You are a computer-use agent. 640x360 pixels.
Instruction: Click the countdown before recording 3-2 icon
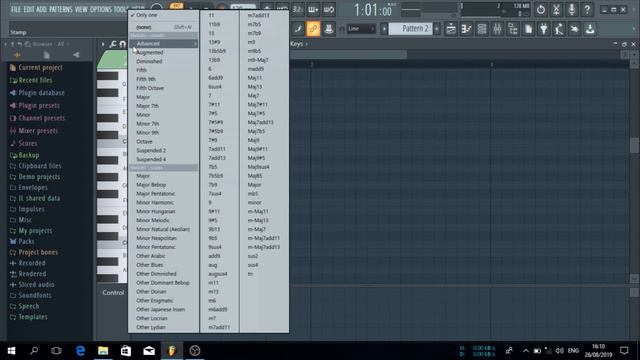click(x=298, y=9)
